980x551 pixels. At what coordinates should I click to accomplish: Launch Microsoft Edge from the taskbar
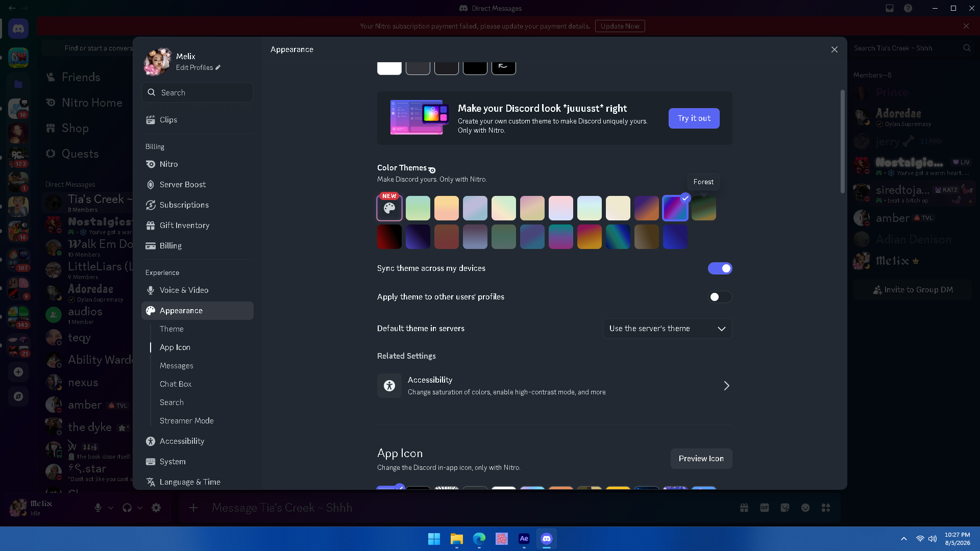(x=479, y=539)
